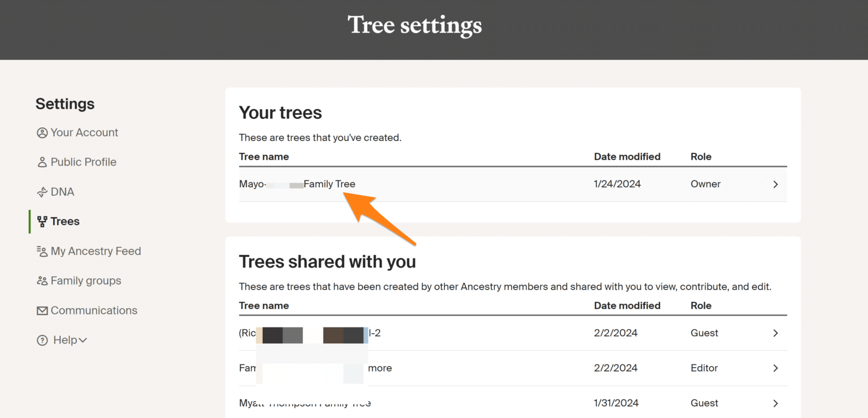Image resolution: width=868 pixels, height=418 pixels.
Task: Click the Public Profile person icon
Action: (x=42, y=162)
